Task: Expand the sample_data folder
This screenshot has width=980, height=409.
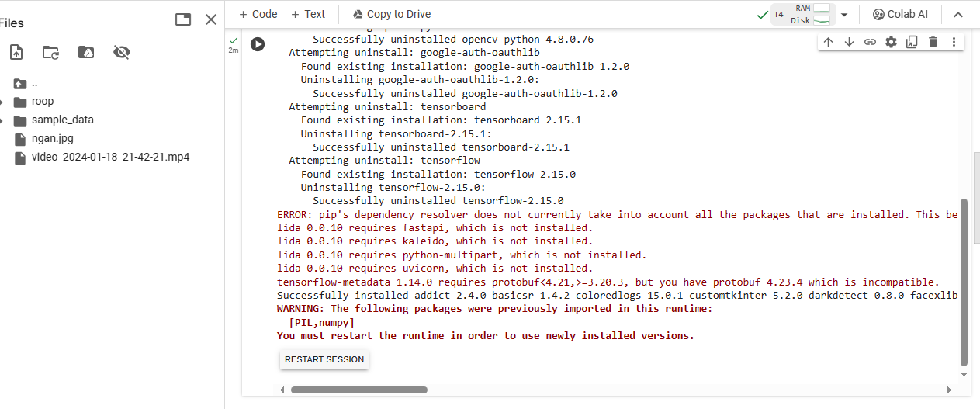Action: click(x=2, y=120)
